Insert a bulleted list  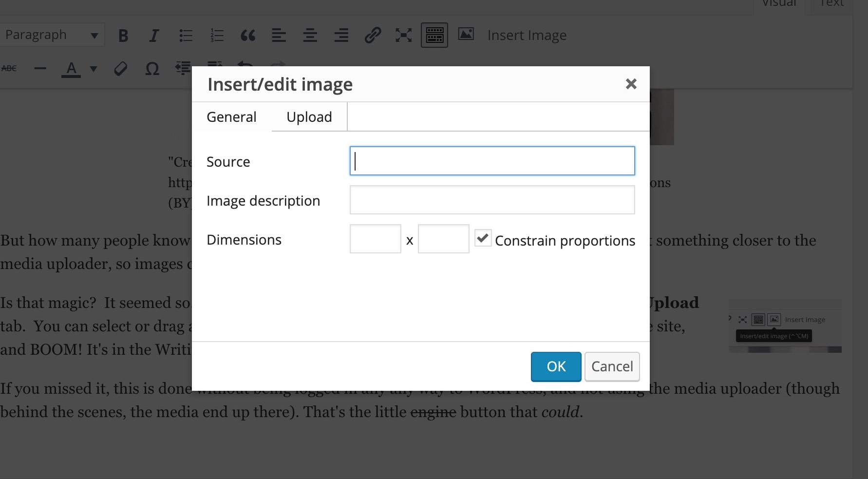186,36
